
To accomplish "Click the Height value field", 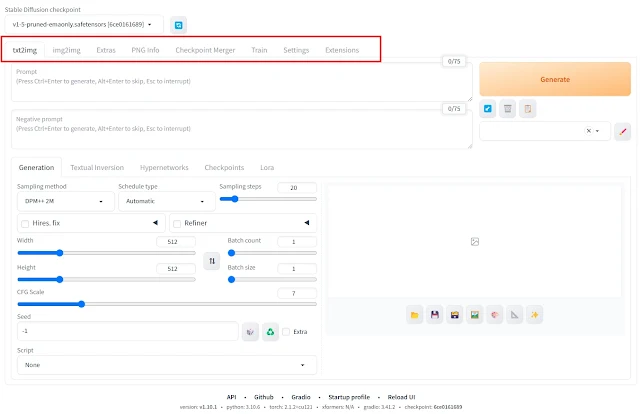I will coord(176,269).
